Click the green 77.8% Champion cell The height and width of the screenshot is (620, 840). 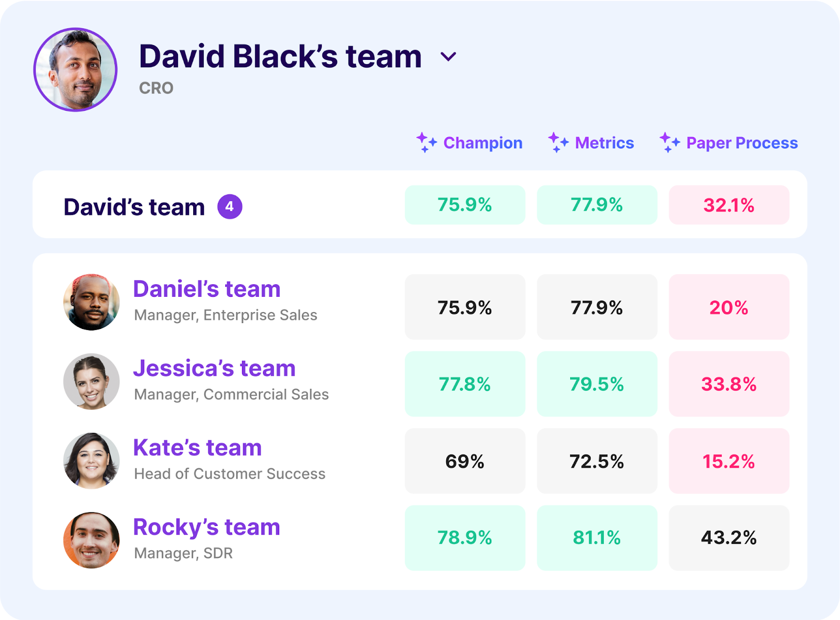[465, 384]
